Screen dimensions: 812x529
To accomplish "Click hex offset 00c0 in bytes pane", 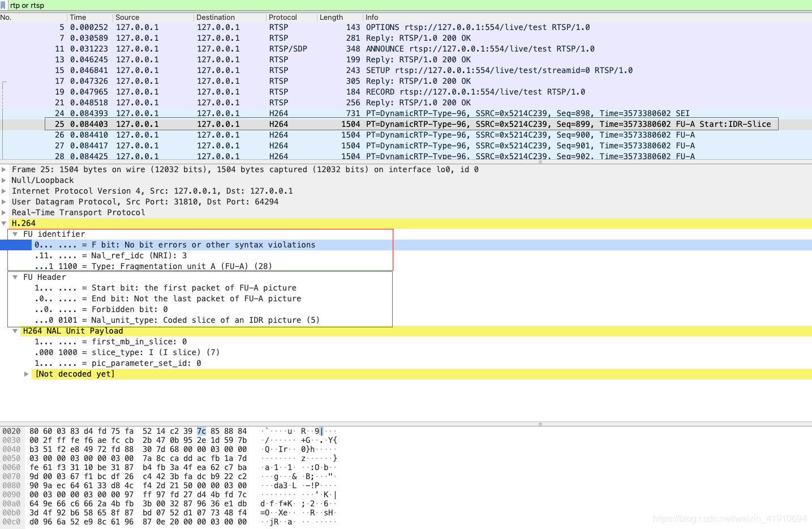I will click(11, 522).
